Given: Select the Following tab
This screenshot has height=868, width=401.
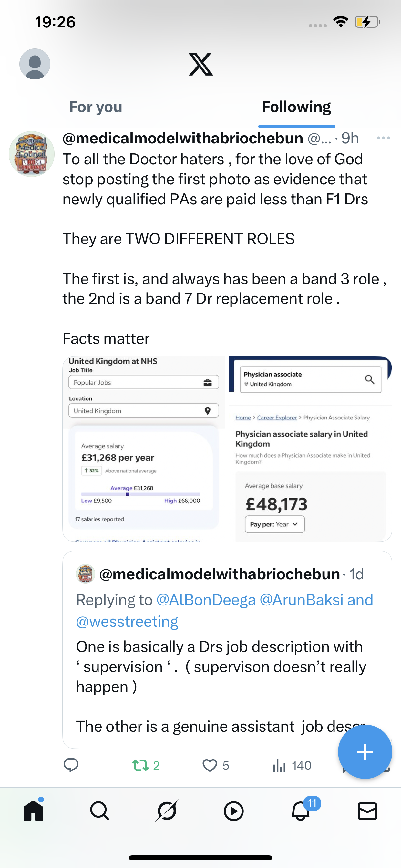Looking at the screenshot, I should click(296, 107).
